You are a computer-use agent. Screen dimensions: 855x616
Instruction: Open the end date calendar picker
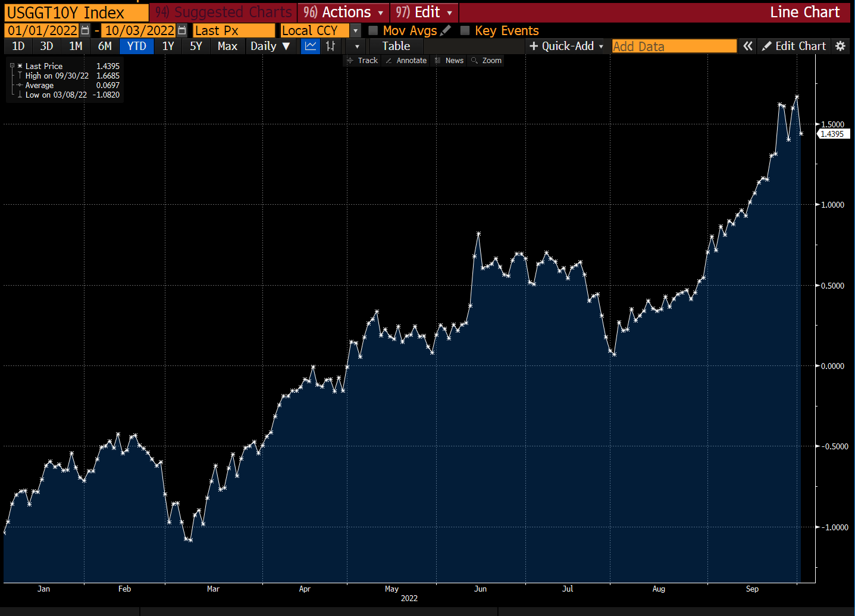click(x=182, y=30)
